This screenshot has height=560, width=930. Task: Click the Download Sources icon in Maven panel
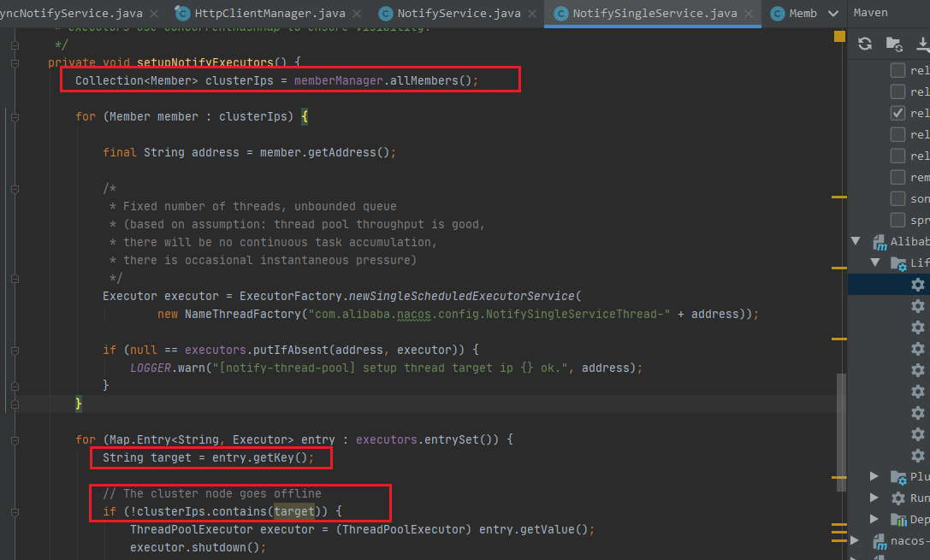pos(921,44)
